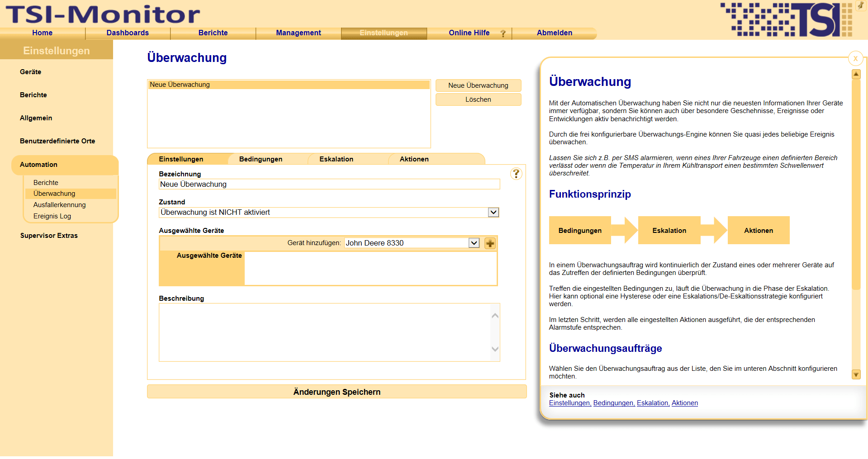The image size is (868, 459).
Task: Follow the Aktionen link under Siehe auch
Action: (685, 403)
